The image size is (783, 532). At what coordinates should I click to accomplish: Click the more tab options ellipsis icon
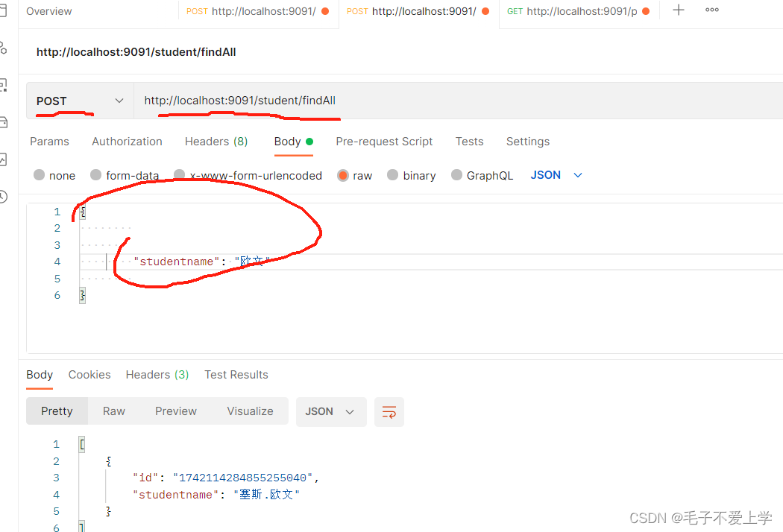pyautogui.click(x=711, y=10)
